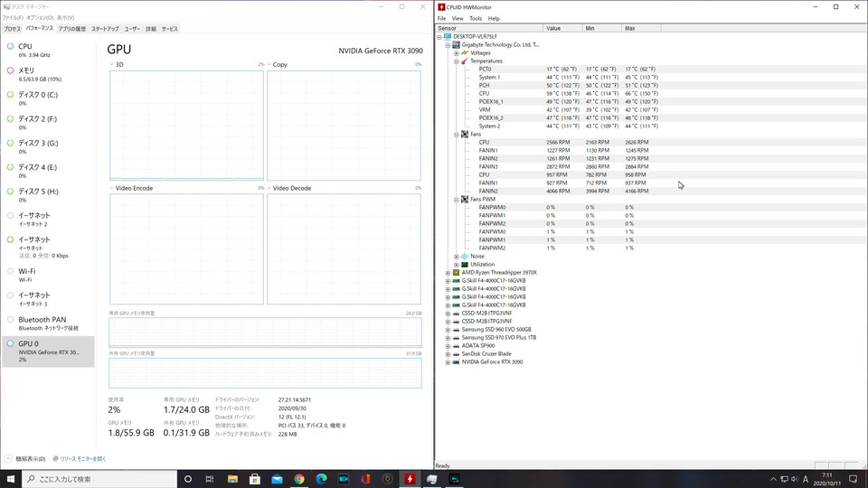Select イーサネット 3 network entry
Image resolution: width=868 pixels, height=488 pixels.
(48, 299)
